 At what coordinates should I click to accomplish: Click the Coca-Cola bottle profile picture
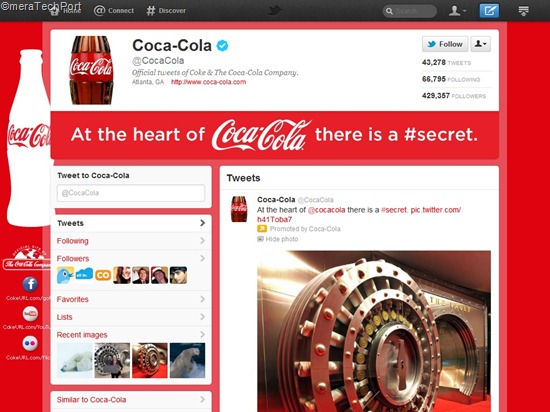click(x=92, y=70)
